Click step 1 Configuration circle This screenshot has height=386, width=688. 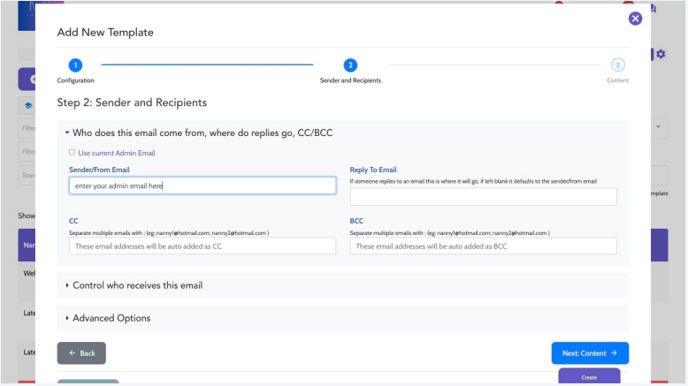click(75, 65)
